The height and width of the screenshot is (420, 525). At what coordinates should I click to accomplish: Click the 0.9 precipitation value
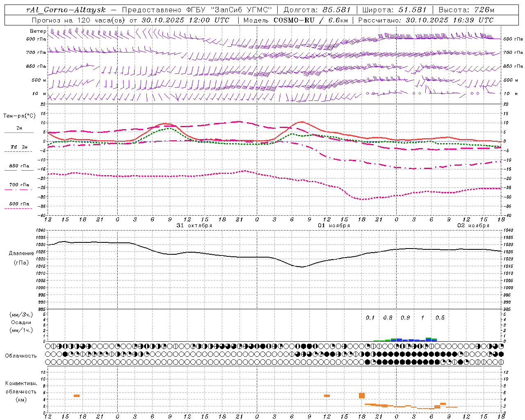pyautogui.click(x=405, y=317)
